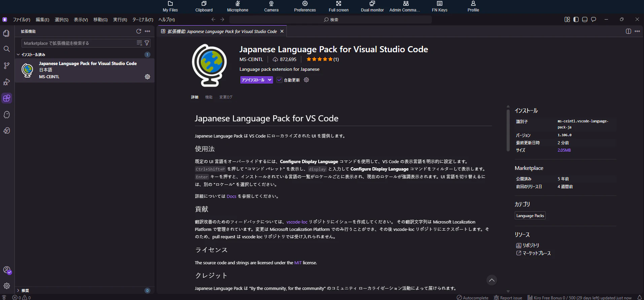Show errors and warnings in status bar
Image resolution: width=644 pixels, height=300 pixels.
pos(22,298)
